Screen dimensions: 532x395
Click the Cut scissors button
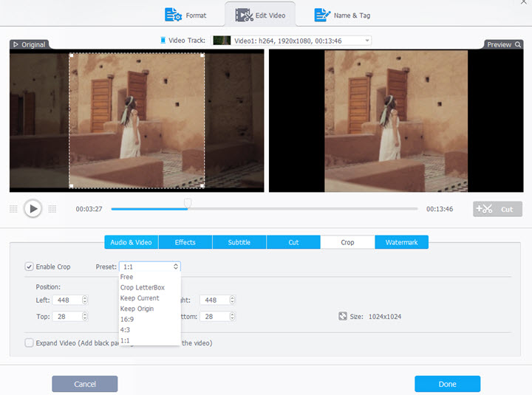tap(497, 209)
